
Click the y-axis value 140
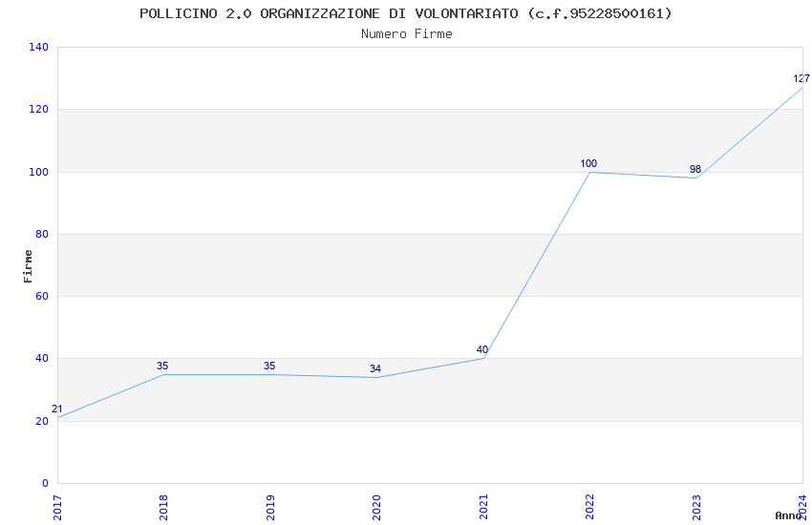[x=39, y=47]
